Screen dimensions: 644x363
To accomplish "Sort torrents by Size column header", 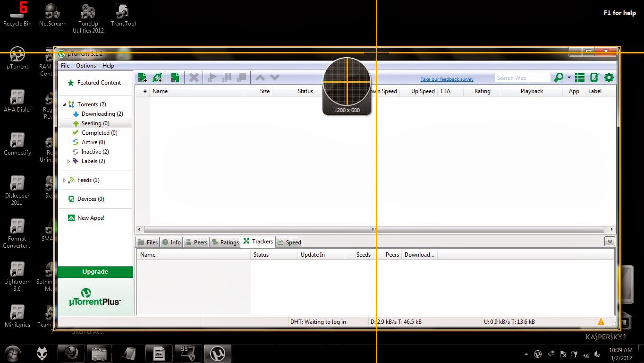I will tap(258, 91).
